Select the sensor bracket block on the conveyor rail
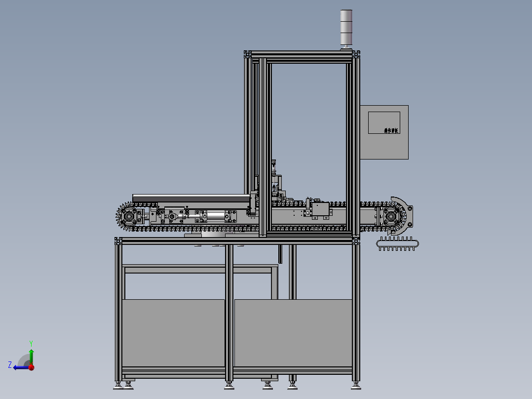532x399 pixels. 321,209
